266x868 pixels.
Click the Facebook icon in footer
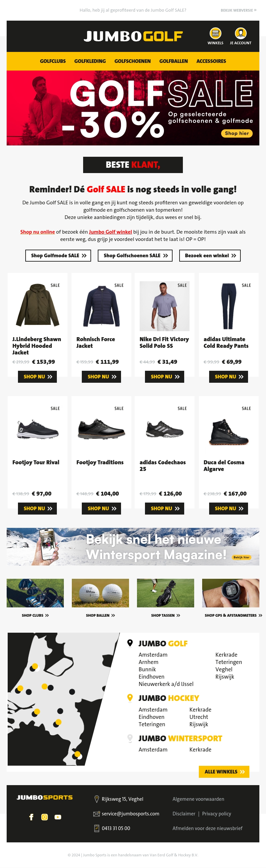pyautogui.click(x=31, y=817)
